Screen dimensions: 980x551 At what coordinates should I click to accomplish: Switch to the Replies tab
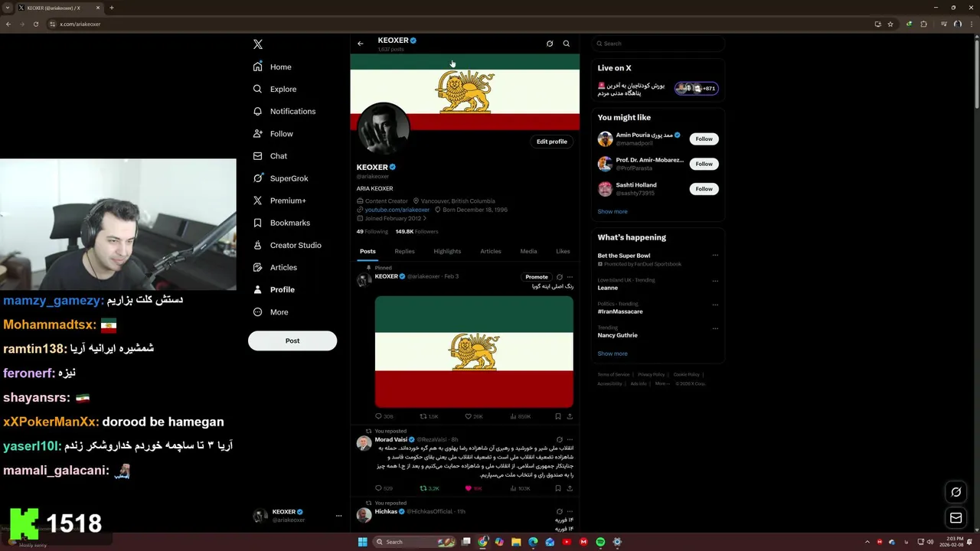(404, 251)
